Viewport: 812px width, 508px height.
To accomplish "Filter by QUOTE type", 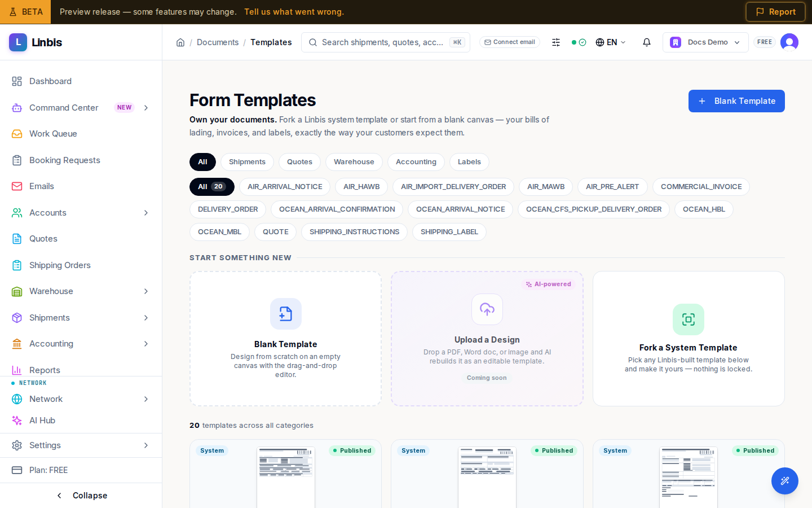I will [x=276, y=232].
